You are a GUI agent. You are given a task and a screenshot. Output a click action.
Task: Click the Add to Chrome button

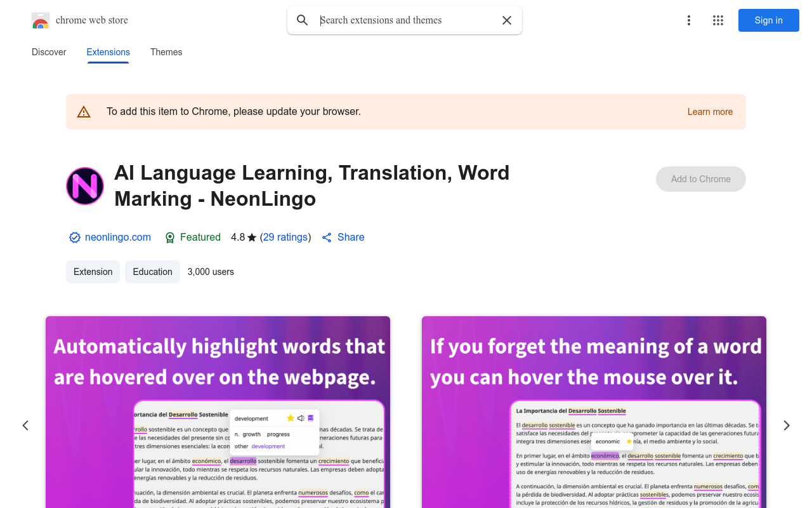coord(701,179)
